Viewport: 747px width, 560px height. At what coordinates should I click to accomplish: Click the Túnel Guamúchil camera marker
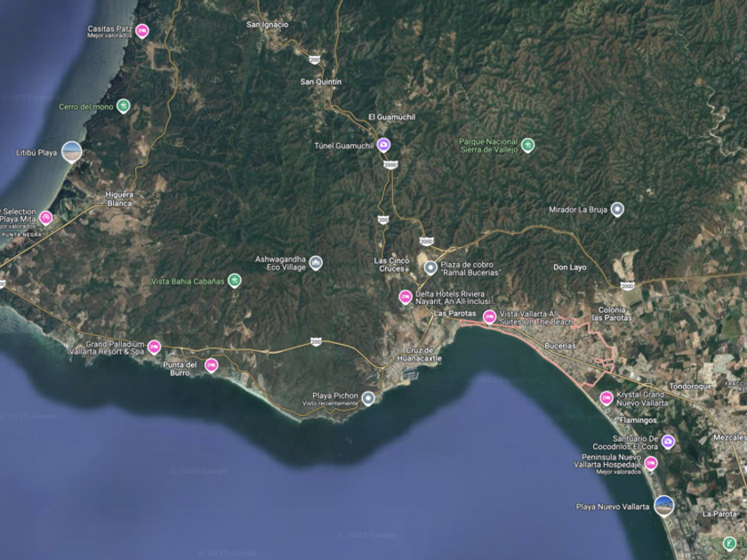[383, 145]
